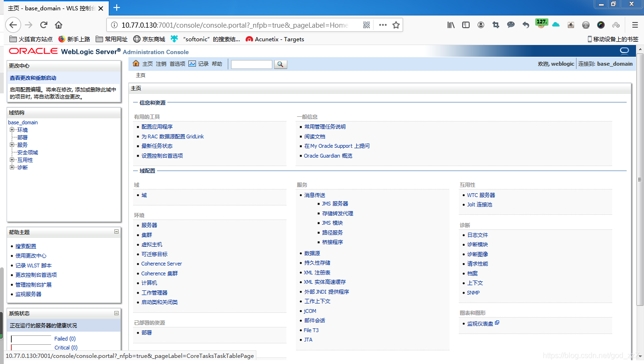Open a new tab with the plus button
The width and height of the screenshot is (644, 364).
pos(117,8)
